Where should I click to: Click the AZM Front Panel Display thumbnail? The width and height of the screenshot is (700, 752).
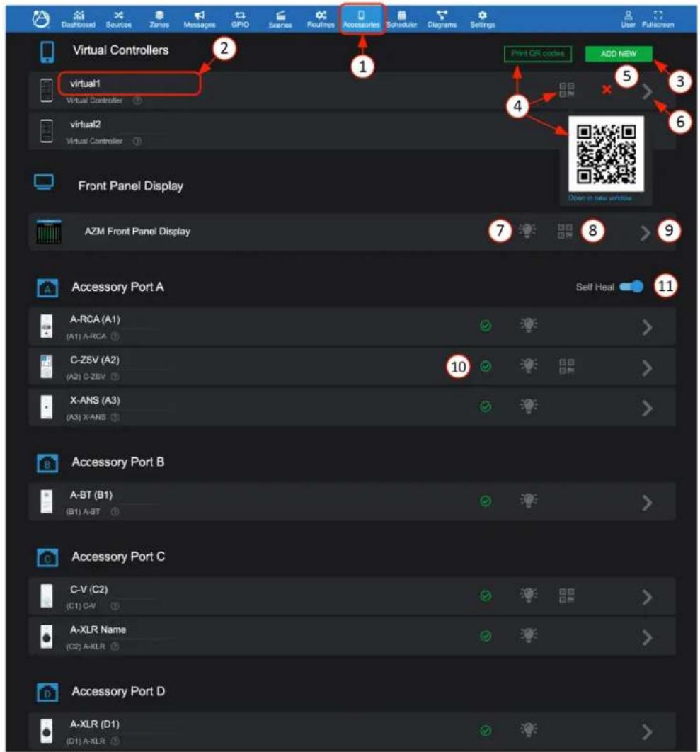point(50,232)
